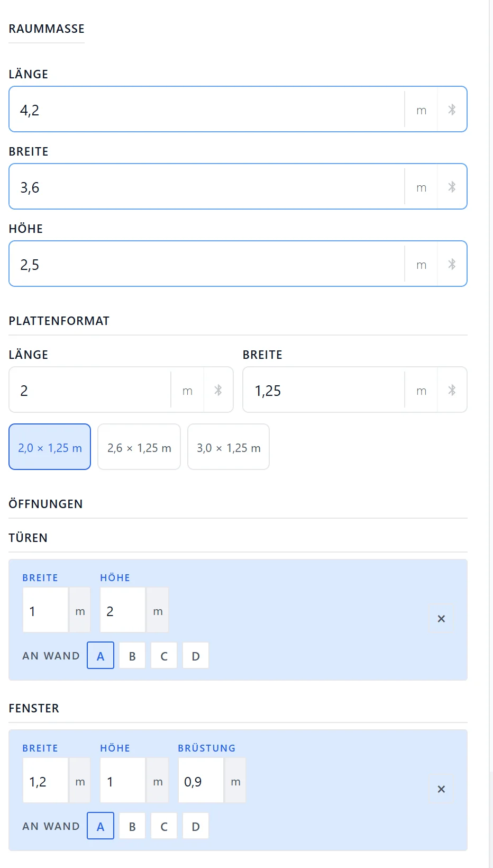Edit the Plattenformat Länge input showing 2
The width and height of the screenshot is (493, 868).
tap(90, 390)
